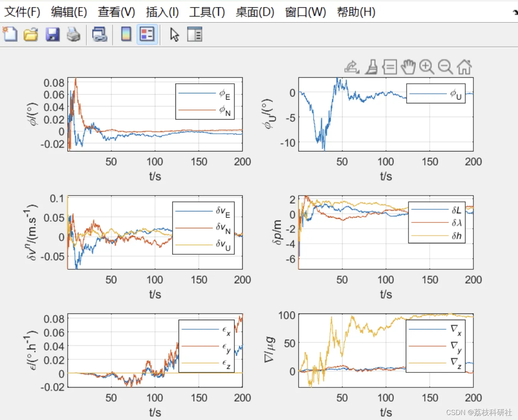Open the 插入(I) menu
518x420 pixels.
click(162, 12)
